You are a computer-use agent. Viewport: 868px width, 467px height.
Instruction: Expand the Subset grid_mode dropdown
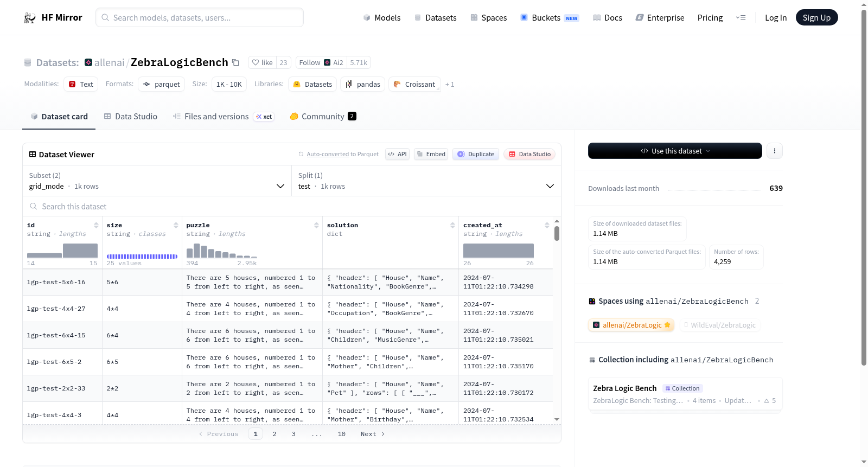157,181
